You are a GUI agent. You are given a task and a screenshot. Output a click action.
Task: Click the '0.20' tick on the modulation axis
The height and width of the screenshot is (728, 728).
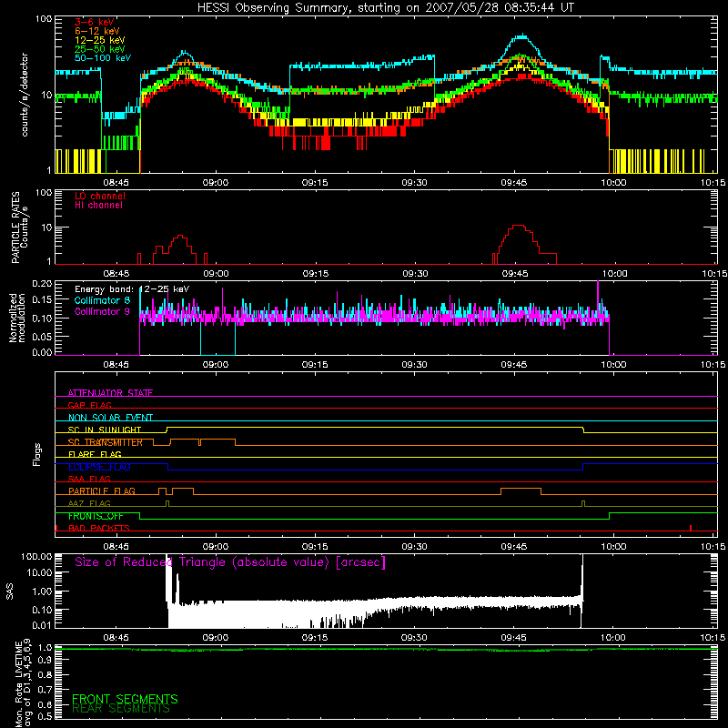42,283
